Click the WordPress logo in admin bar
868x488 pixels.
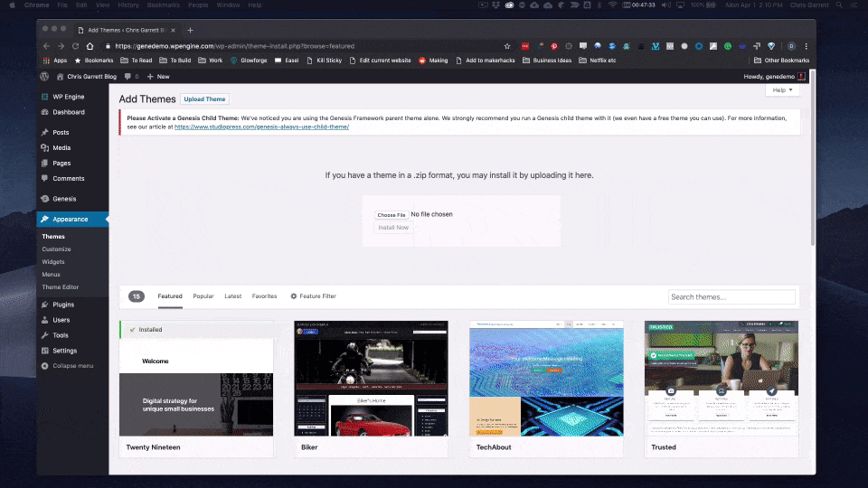pyautogui.click(x=44, y=77)
